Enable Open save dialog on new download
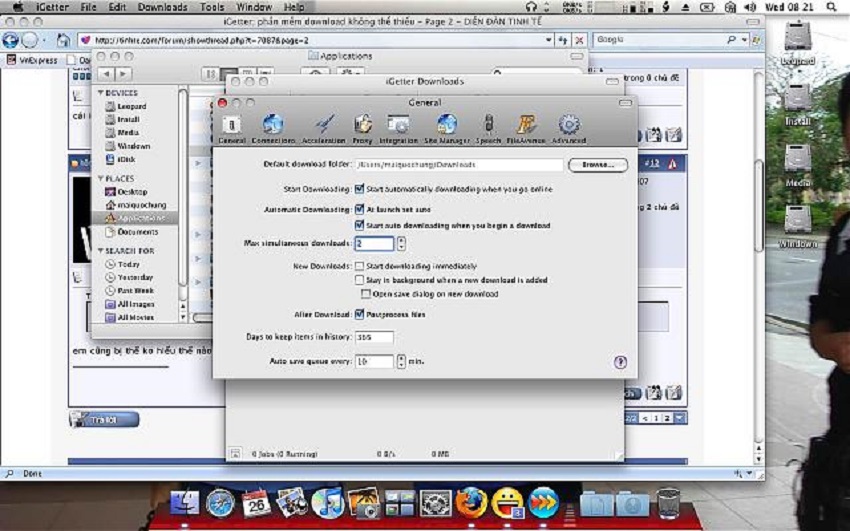The image size is (850, 531). 366,294
